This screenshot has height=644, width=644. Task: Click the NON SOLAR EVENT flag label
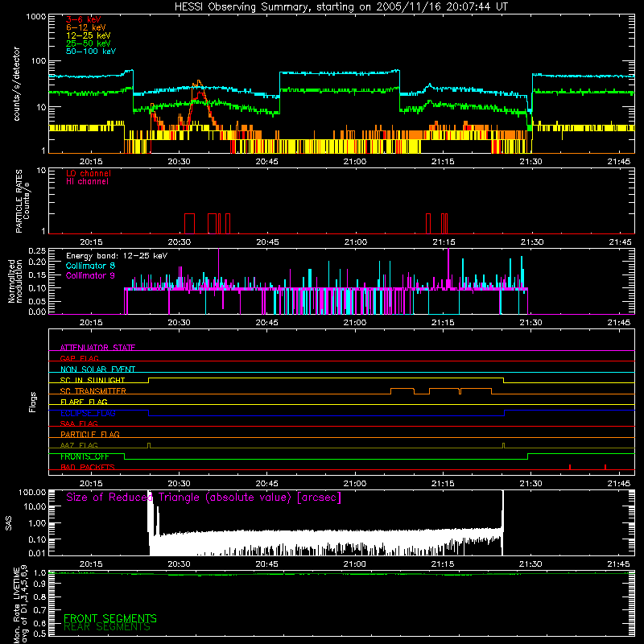(x=97, y=369)
